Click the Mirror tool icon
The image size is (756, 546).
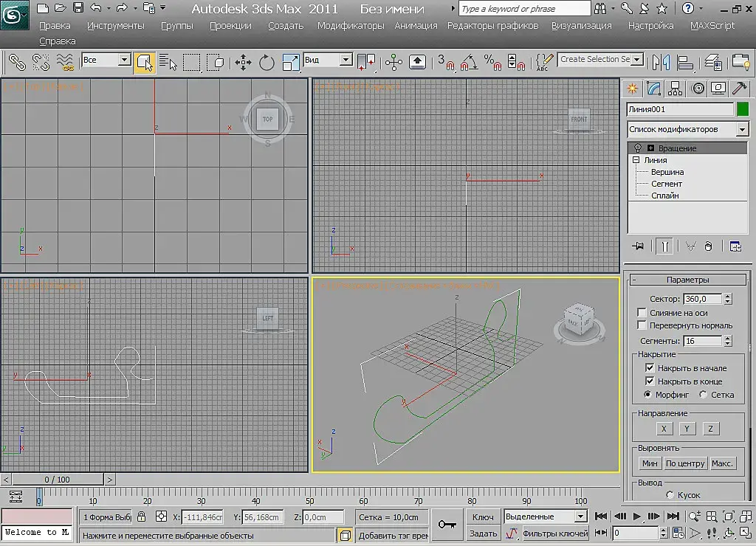(661, 63)
